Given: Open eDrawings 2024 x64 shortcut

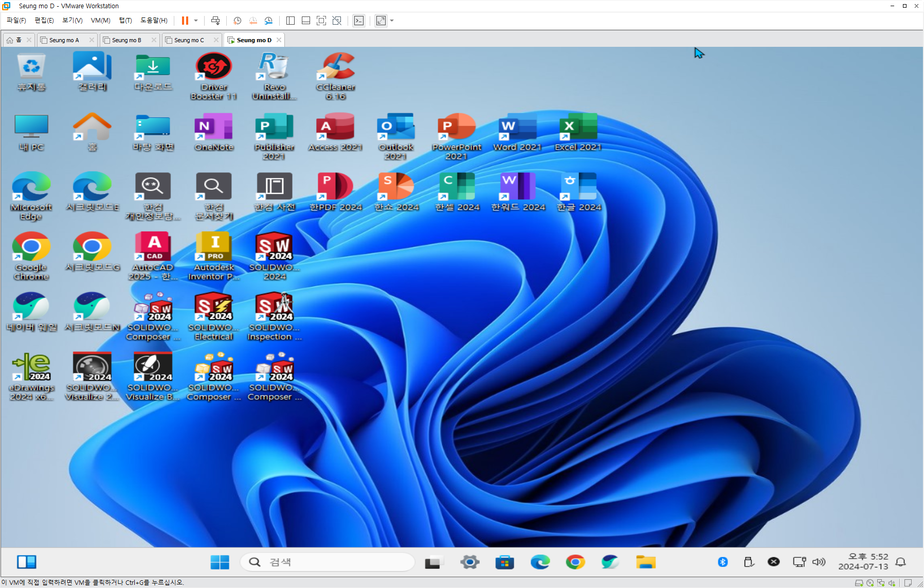Looking at the screenshot, I should [x=31, y=377].
